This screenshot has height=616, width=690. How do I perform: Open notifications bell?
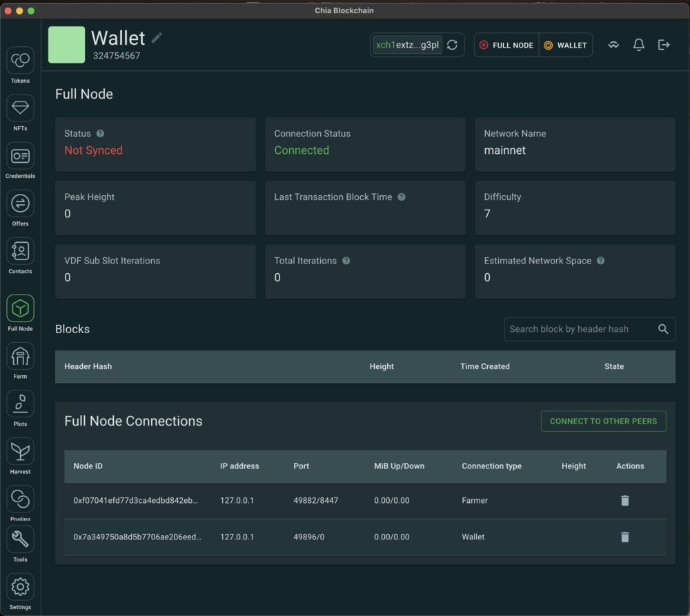(638, 45)
